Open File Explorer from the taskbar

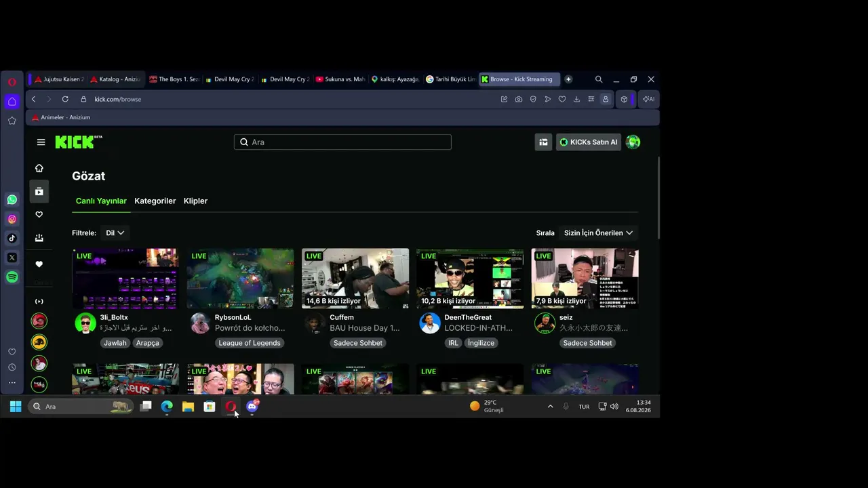click(x=188, y=407)
